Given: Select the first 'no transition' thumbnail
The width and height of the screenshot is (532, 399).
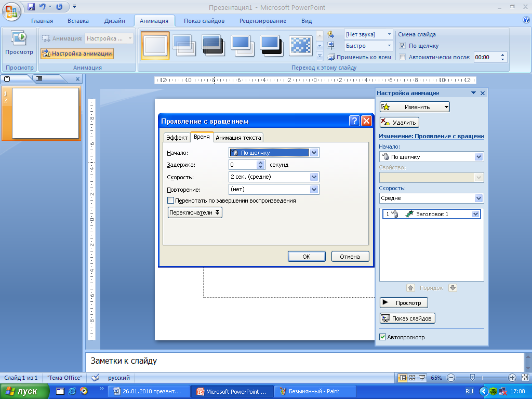Looking at the screenshot, I should point(155,46).
